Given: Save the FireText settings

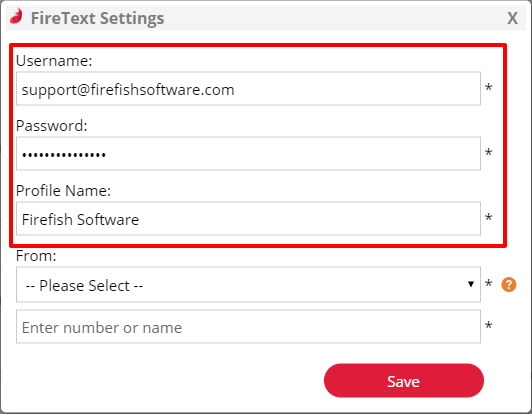Looking at the screenshot, I should (404, 380).
